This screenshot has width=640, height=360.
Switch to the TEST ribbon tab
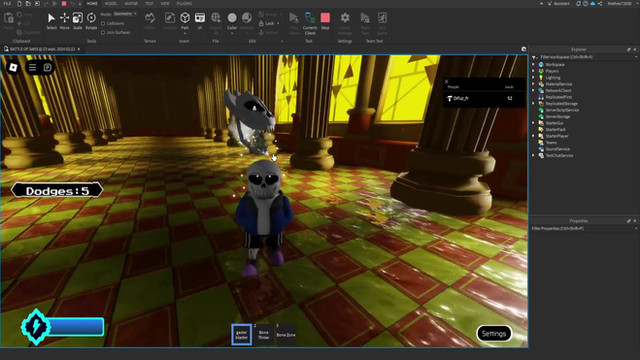[x=149, y=3]
